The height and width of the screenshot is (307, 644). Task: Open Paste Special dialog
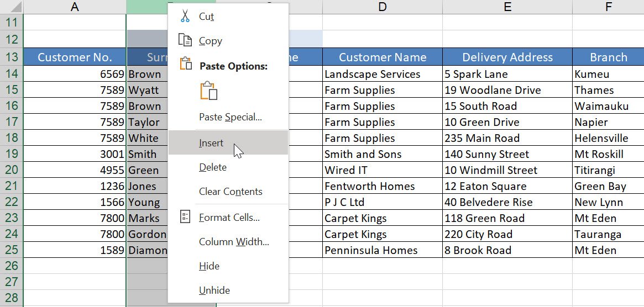coord(228,117)
